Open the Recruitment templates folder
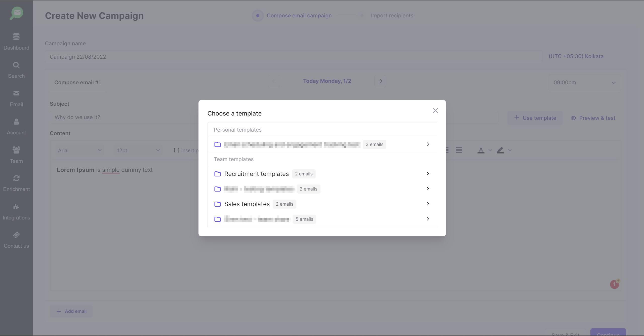The height and width of the screenshot is (336, 644). pyautogui.click(x=256, y=174)
